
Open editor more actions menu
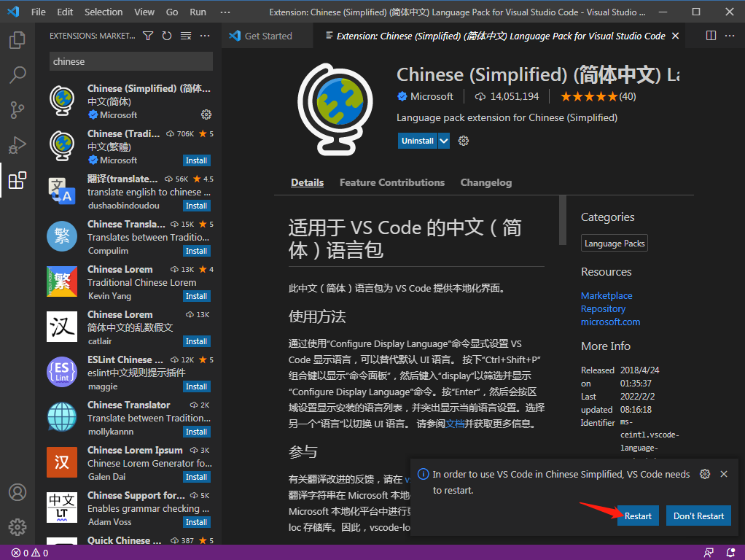tap(730, 36)
